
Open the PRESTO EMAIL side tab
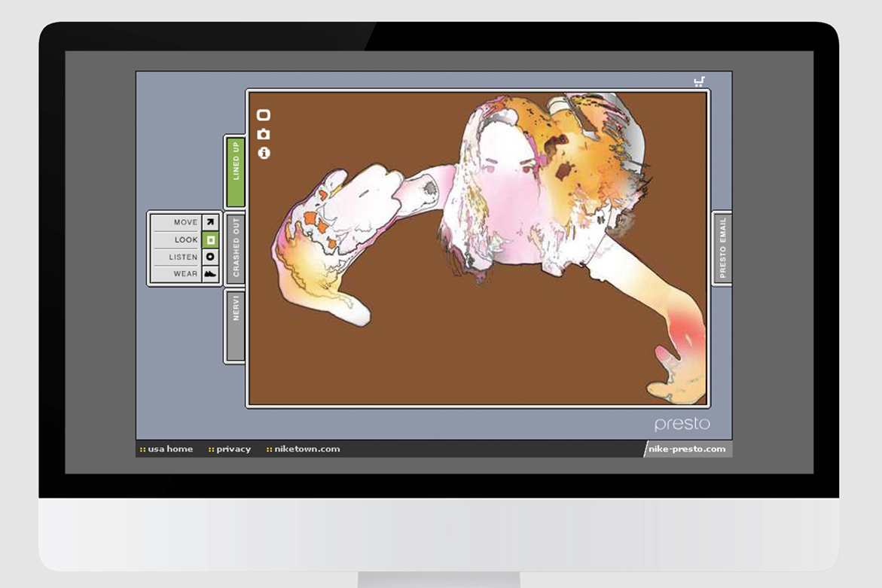coord(722,248)
